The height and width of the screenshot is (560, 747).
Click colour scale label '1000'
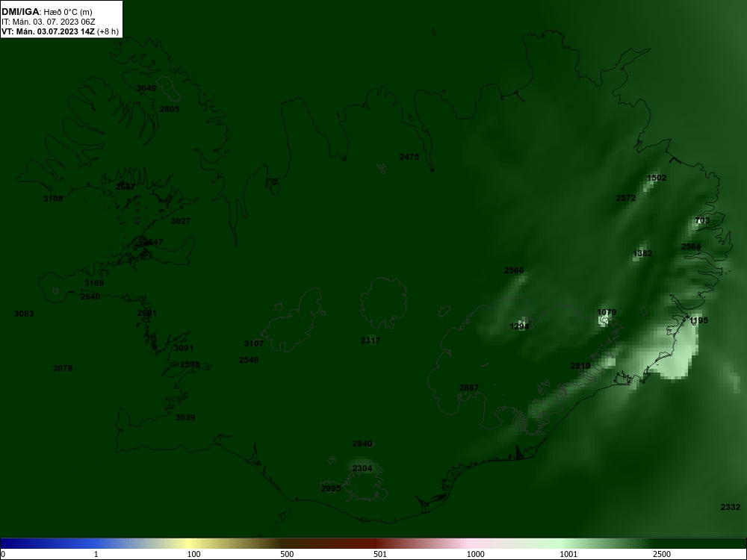(x=475, y=554)
